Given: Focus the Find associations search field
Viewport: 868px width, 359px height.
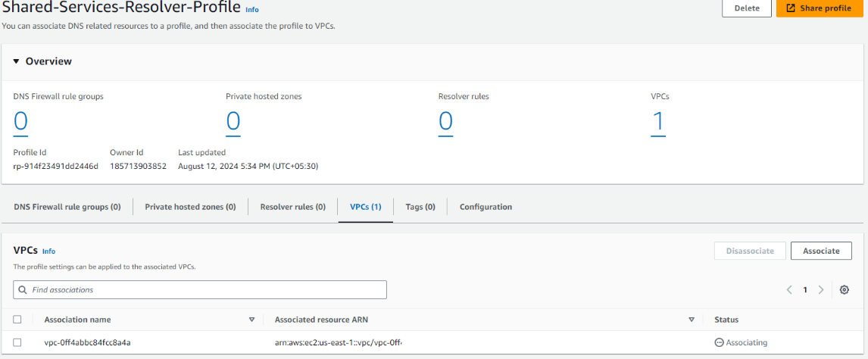Looking at the screenshot, I should [205, 290].
